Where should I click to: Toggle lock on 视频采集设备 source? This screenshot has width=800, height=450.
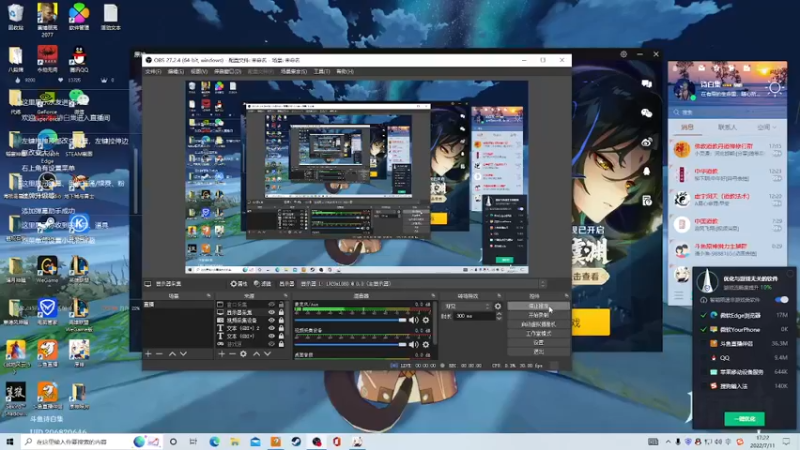(x=281, y=320)
